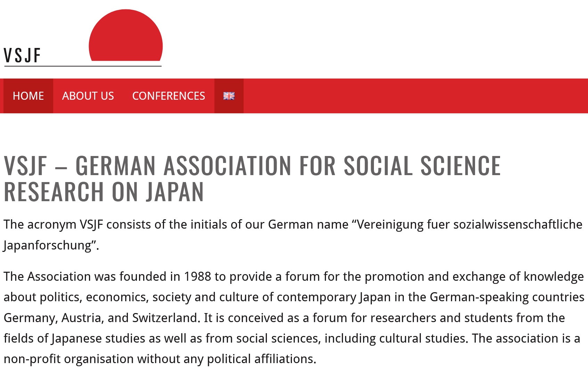This screenshot has width=588, height=369.
Task: Click the year '1988' in the text
Action: (197, 277)
